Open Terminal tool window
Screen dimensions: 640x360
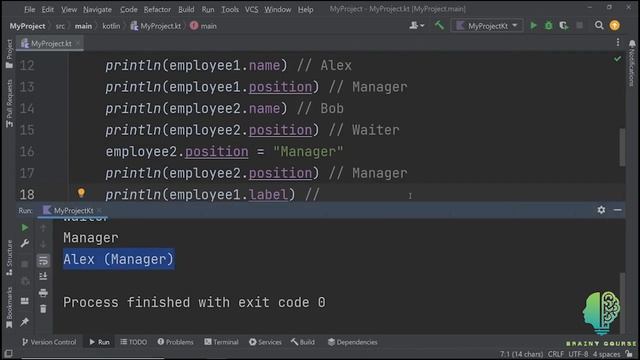[221, 342]
